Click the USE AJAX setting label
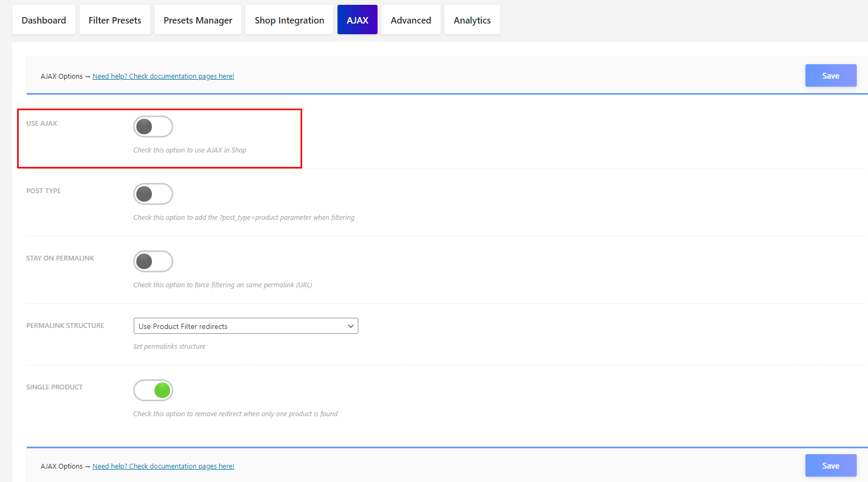868x482 pixels. pyautogui.click(x=42, y=124)
